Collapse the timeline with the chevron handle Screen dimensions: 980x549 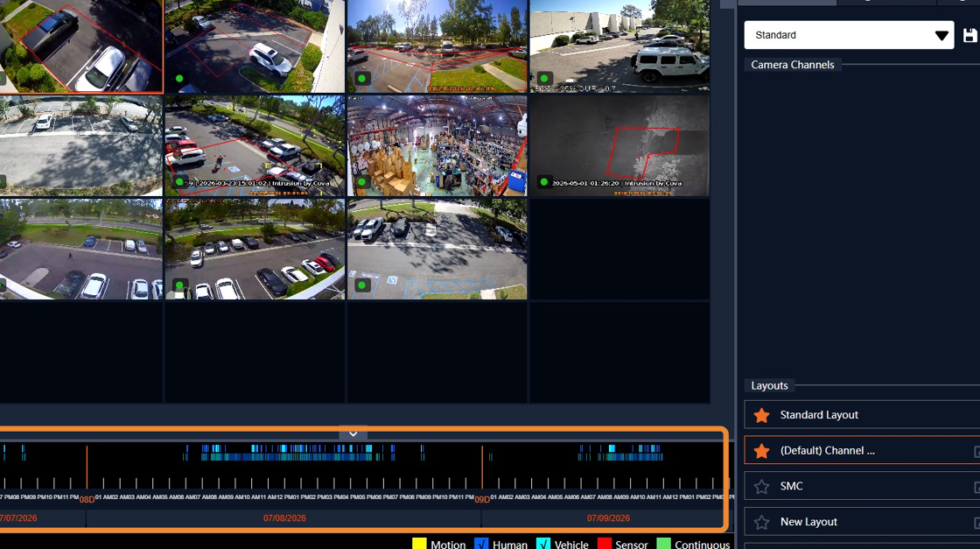pos(353,434)
